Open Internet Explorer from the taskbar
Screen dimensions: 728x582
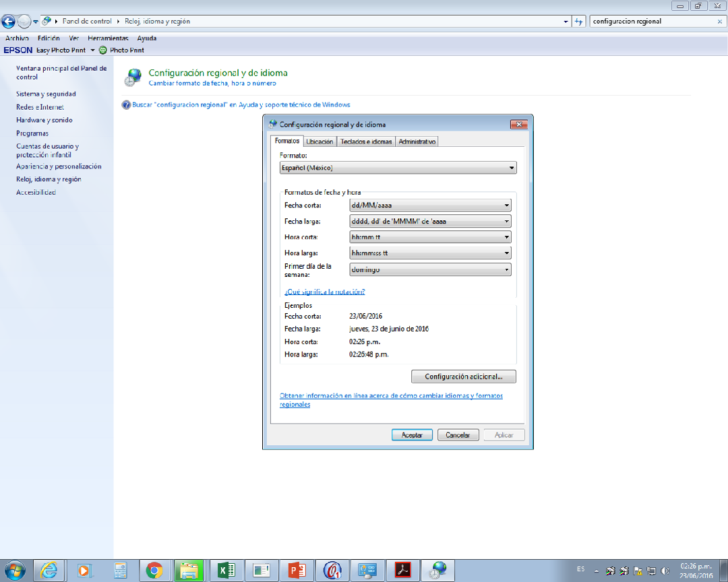pos(49,571)
